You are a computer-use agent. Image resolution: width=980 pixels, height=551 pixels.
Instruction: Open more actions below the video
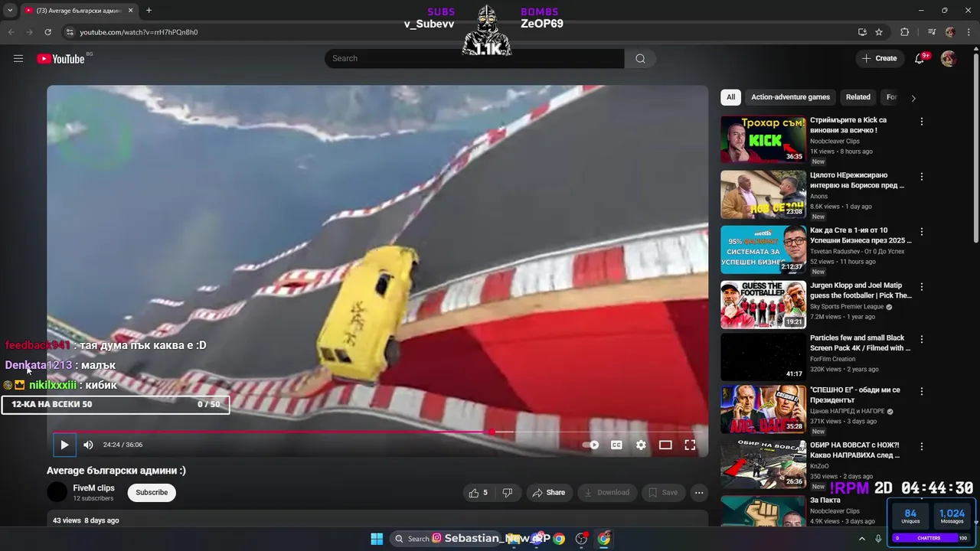(699, 493)
